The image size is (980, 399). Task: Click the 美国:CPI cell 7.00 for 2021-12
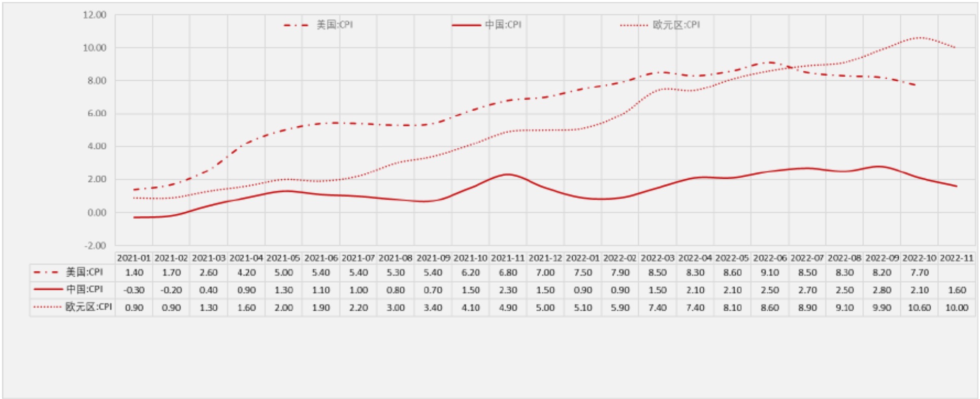click(x=545, y=273)
